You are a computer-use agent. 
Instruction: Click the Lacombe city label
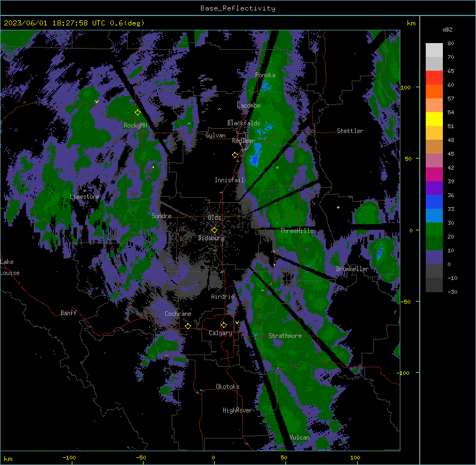point(248,105)
